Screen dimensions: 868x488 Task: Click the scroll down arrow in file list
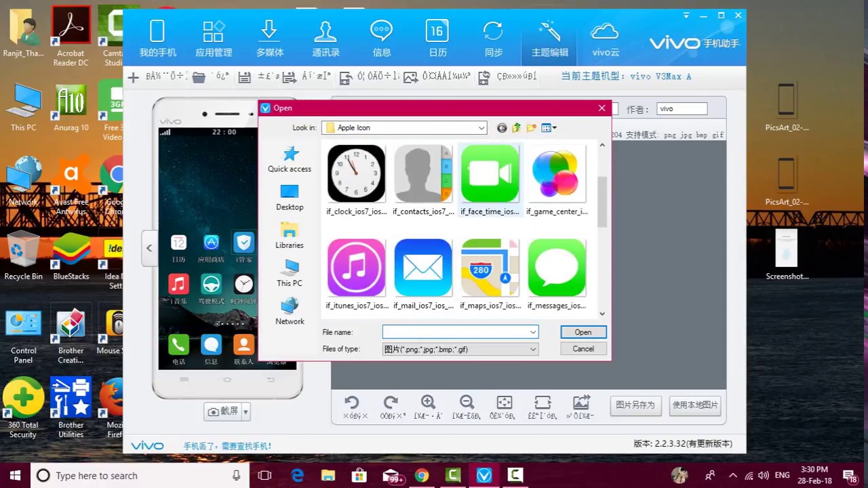tap(602, 314)
